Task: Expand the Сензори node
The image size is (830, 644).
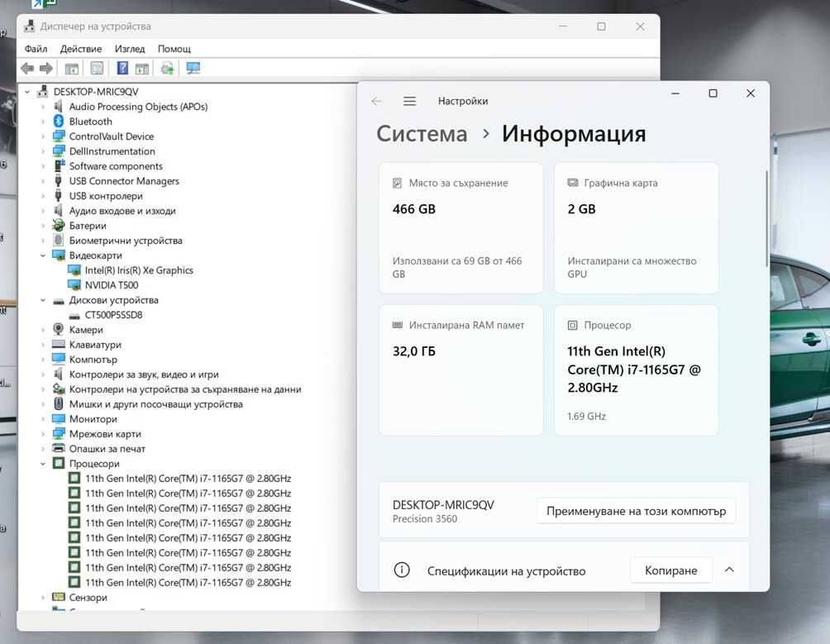Action: pos(43,598)
